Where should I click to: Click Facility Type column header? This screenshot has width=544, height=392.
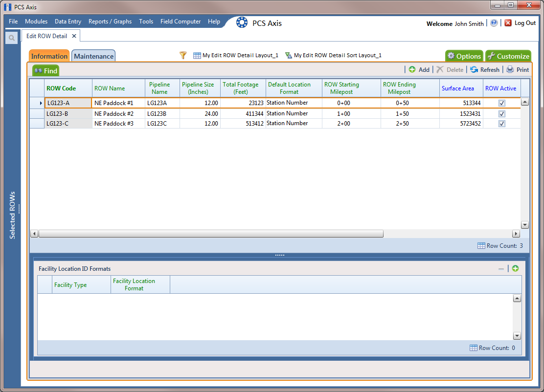click(x=81, y=285)
